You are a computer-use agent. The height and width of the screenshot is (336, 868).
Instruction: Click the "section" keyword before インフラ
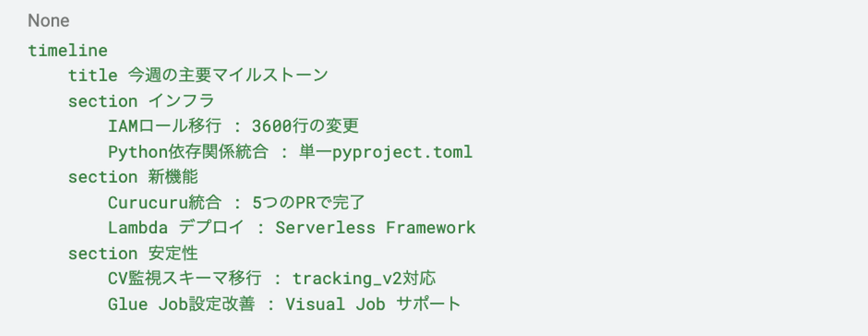coord(102,101)
